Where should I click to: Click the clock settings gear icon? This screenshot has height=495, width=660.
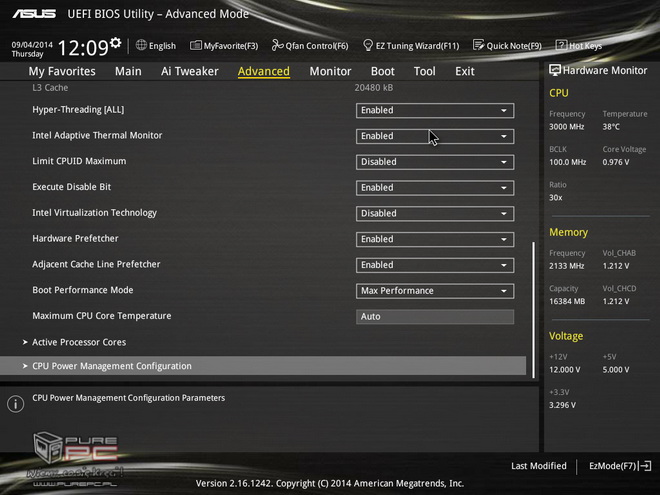click(115, 43)
